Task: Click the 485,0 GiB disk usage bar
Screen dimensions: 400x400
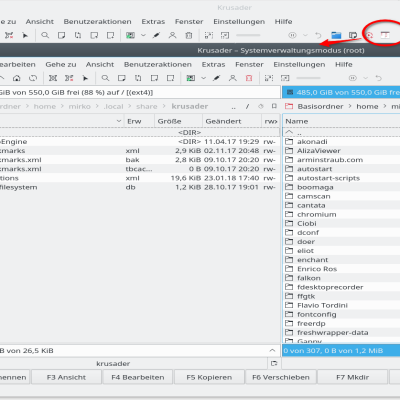Action: tap(341, 92)
